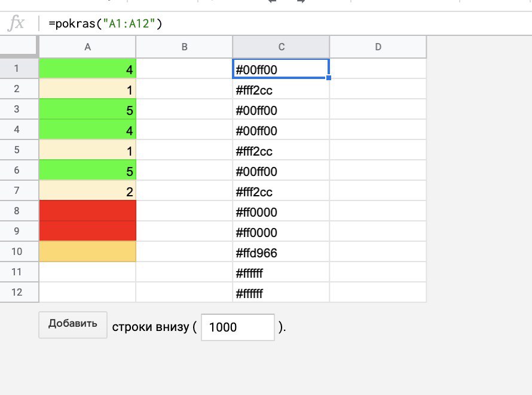The image size is (532, 395).
Task: Click cell C10 showing #ffd966
Action: (281, 252)
